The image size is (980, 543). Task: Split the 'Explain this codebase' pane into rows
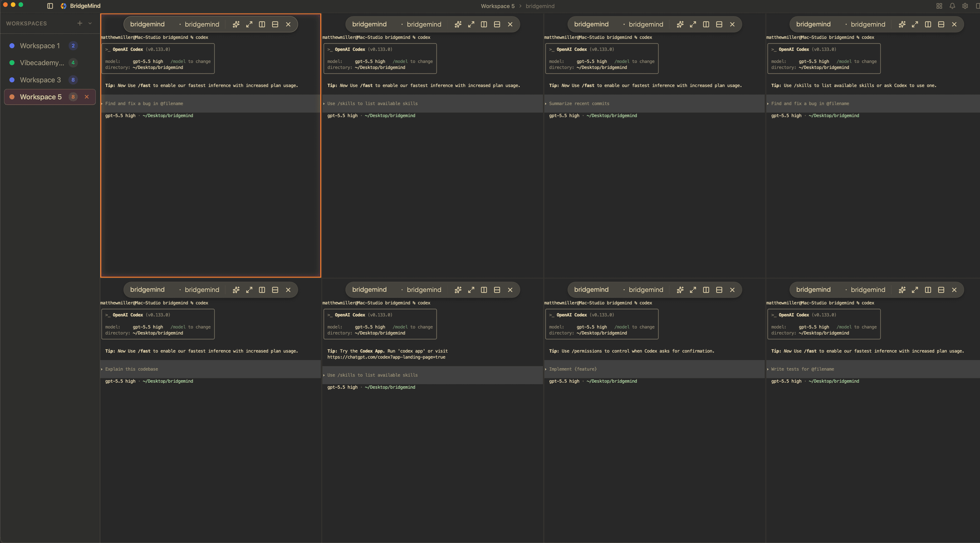275,290
